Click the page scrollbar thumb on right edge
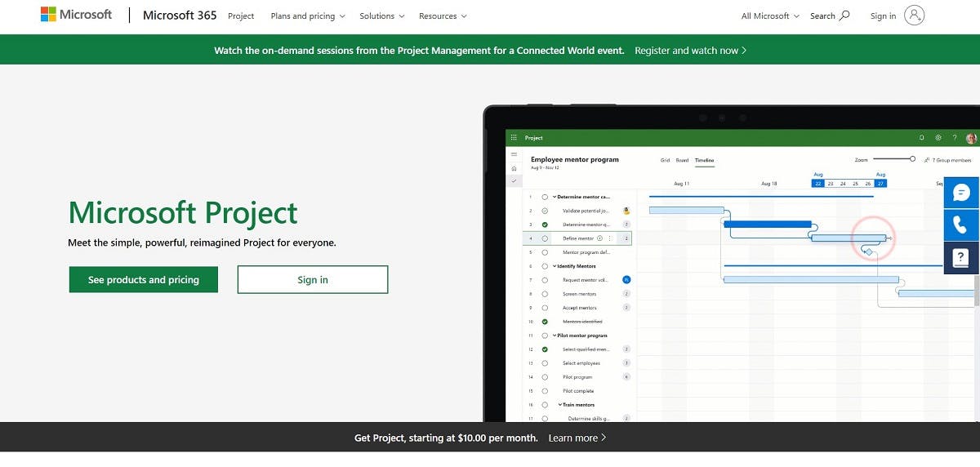Screen dimensions: 980x467 coord(977,290)
